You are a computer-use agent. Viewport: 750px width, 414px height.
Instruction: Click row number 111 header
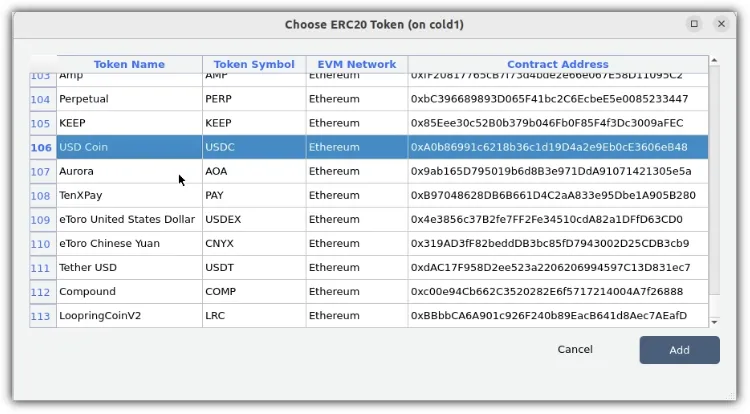click(x=43, y=267)
